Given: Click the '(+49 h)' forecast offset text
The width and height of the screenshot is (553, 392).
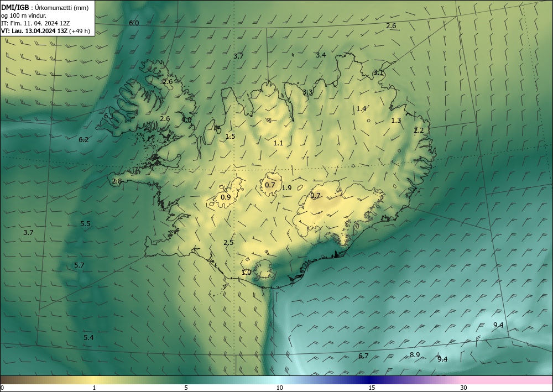Looking at the screenshot, I should pos(79,31).
